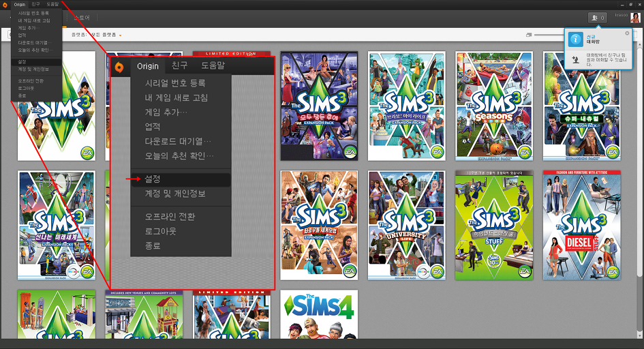Choose 시리얼 번호 등록 in the un-magnified Origin dropdown

[x=37, y=13]
